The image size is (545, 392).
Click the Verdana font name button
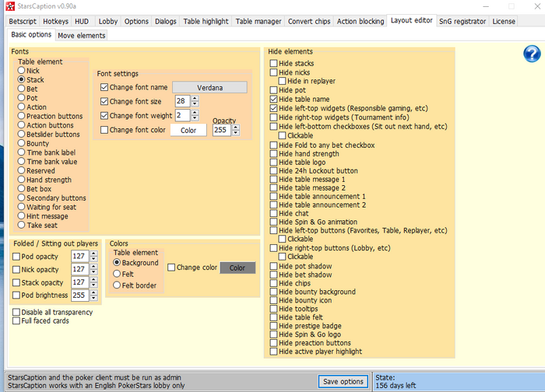(209, 87)
